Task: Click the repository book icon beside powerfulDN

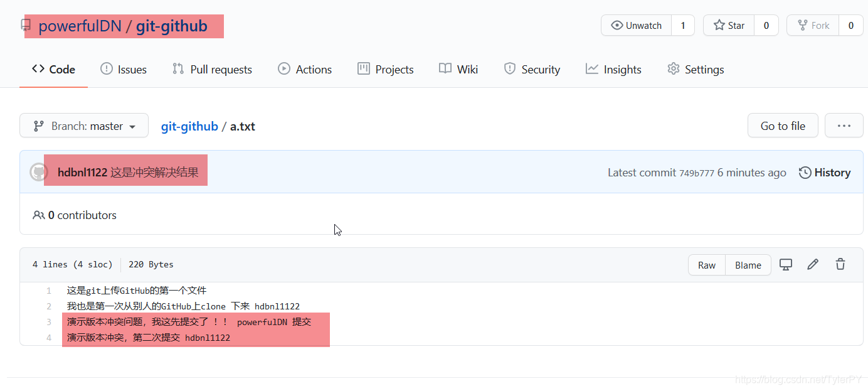Action: coord(26,25)
